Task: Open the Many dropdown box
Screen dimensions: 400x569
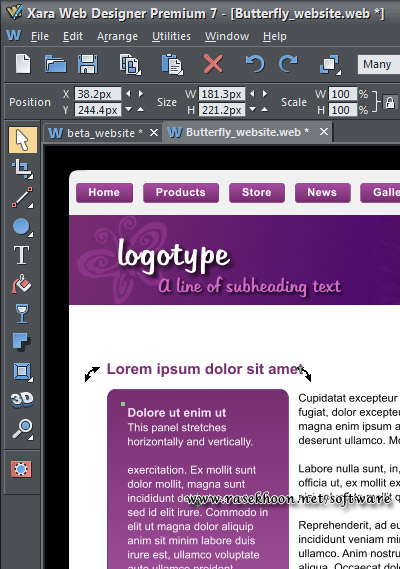Action: pos(379,64)
